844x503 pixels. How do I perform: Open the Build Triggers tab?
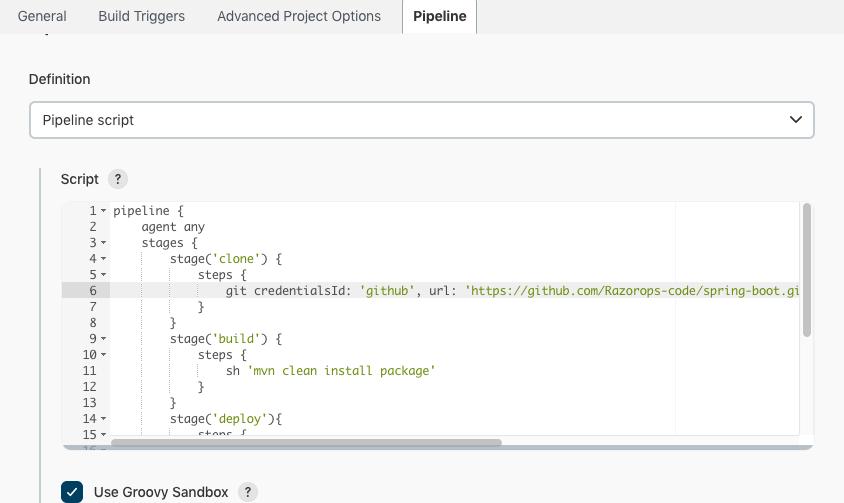click(142, 16)
